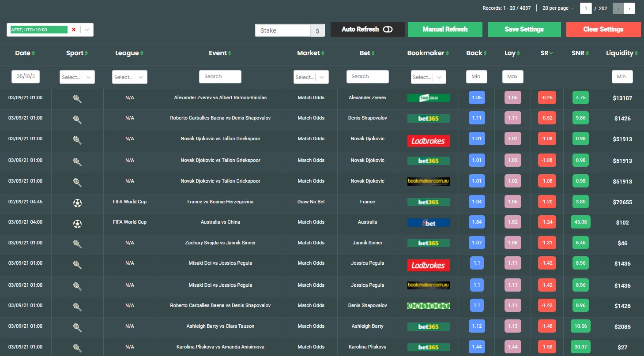Sort by Back column header

tap(477, 53)
